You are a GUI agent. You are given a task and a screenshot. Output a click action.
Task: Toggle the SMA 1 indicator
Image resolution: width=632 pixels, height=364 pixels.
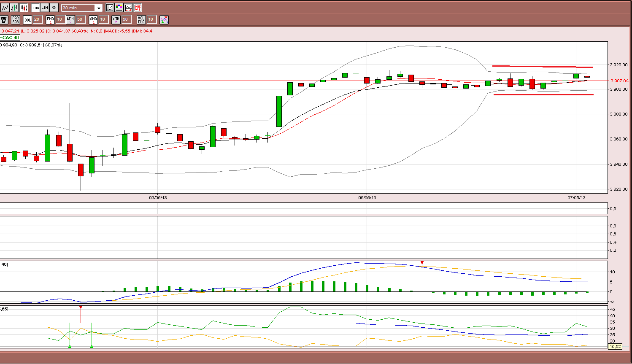(93, 19)
